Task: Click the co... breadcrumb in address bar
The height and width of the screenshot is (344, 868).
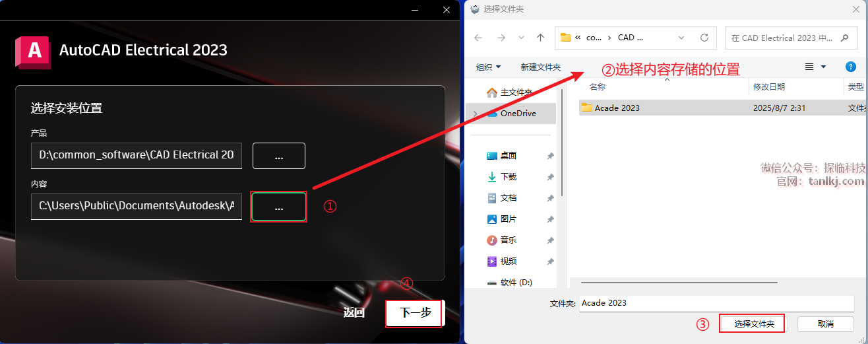Action: (x=594, y=38)
